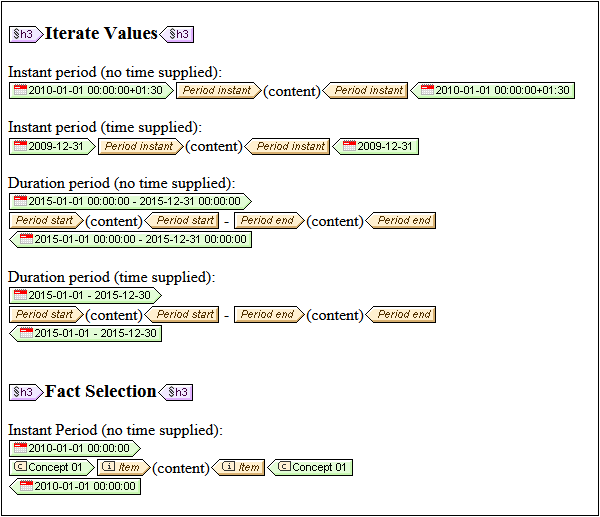Select the opening Item tag

[122, 467]
